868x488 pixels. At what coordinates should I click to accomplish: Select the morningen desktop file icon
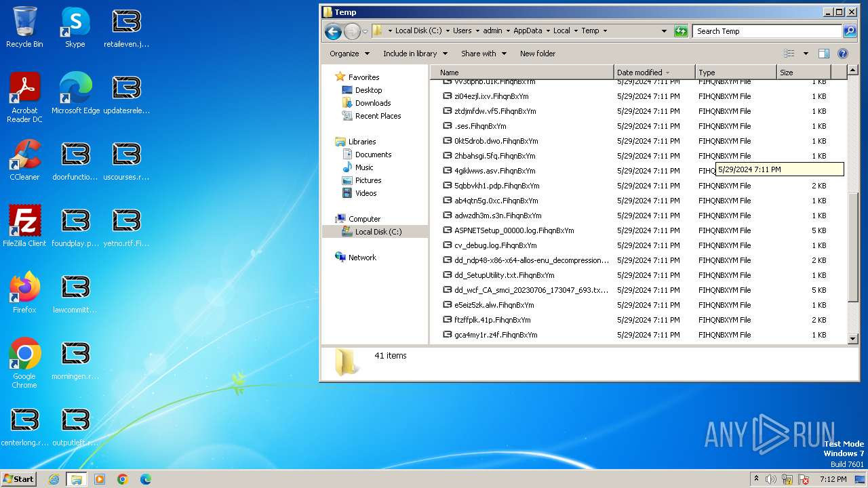coord(75,359)
